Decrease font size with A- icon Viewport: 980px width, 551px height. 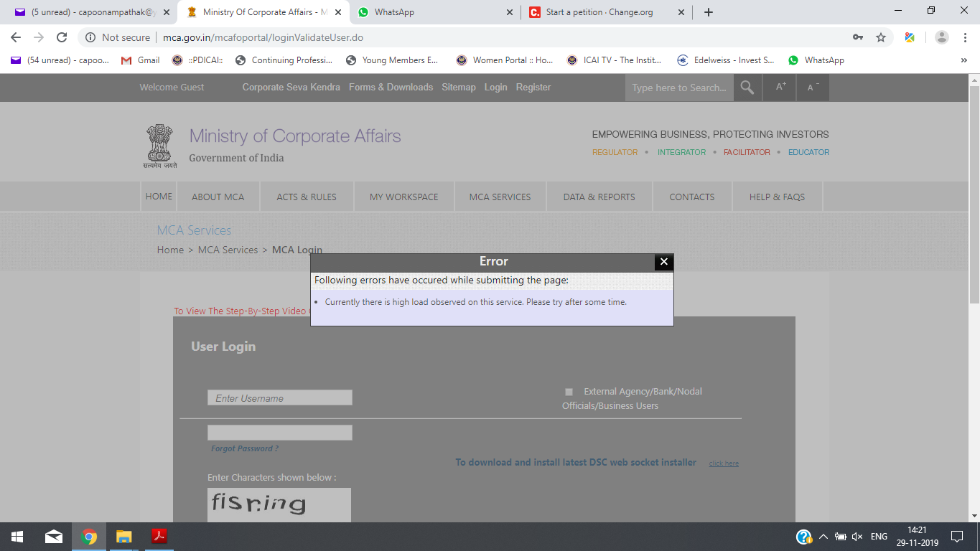(813, 88)
